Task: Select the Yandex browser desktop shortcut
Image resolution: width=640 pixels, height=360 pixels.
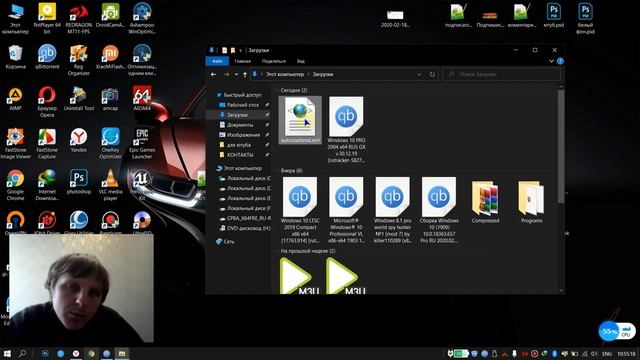Action: 78,140
